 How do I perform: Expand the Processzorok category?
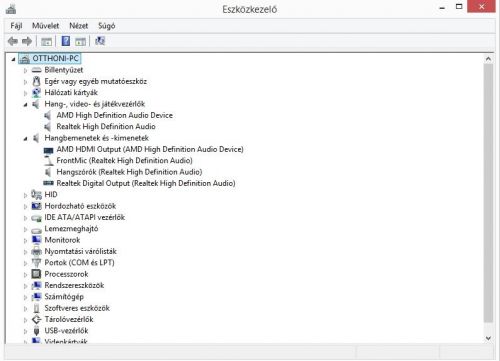point(25,275)
